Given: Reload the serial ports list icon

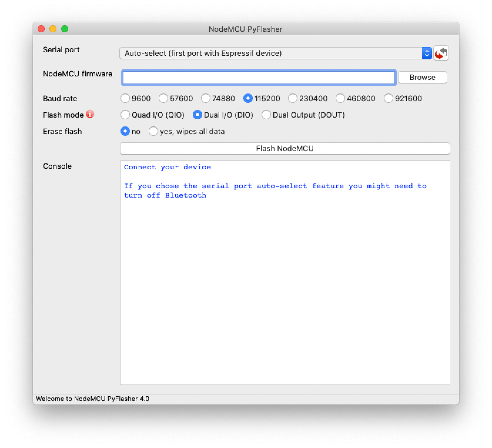Looking at the screenshot, I should (441, 53).
